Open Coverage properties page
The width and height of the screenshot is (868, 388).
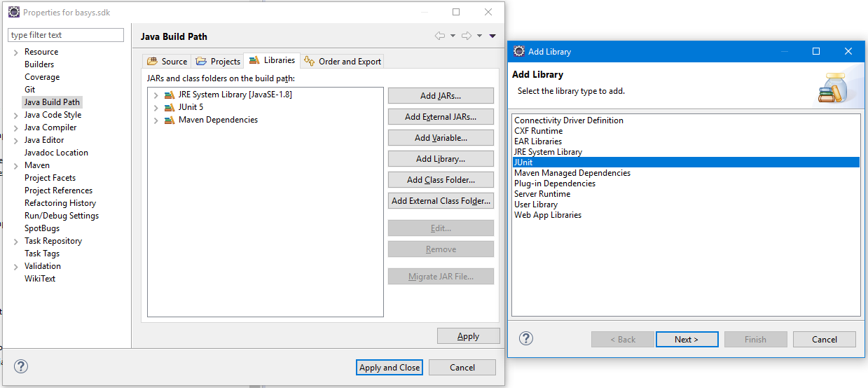click(42, 77)
